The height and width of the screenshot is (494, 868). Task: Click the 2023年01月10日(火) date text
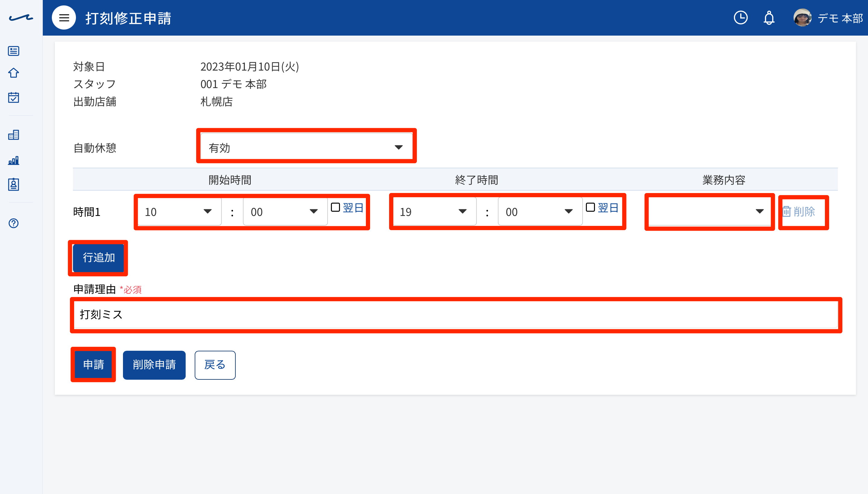pyautogui.click(x=250, y=66)
